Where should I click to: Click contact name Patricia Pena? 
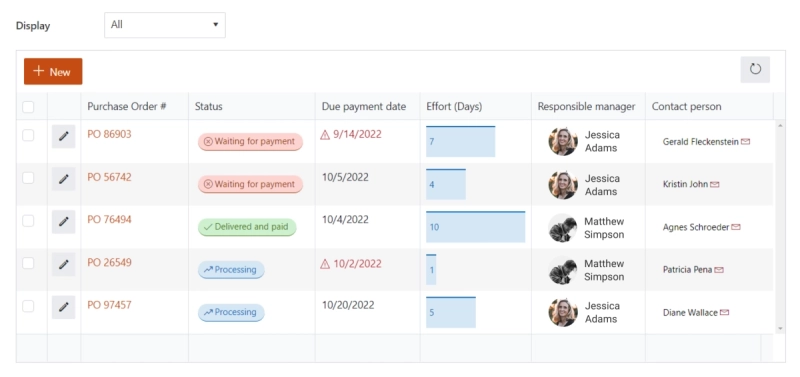tap(687, 270)
